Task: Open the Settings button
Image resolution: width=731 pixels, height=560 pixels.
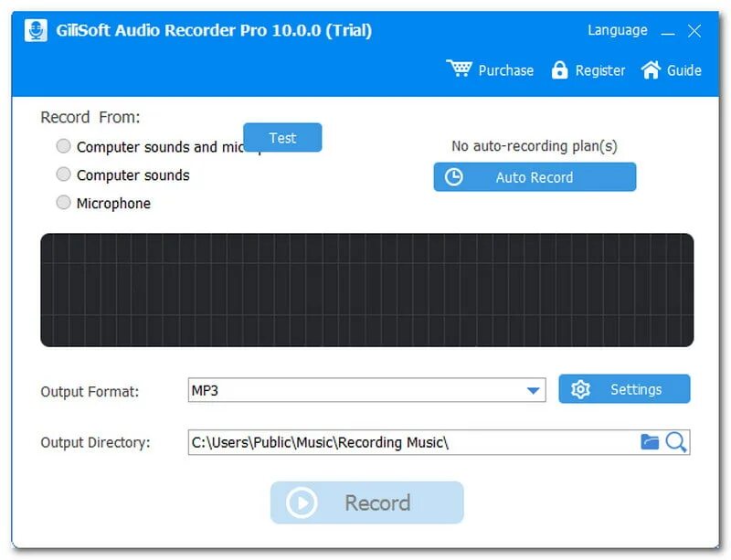Action: point(624,389)
